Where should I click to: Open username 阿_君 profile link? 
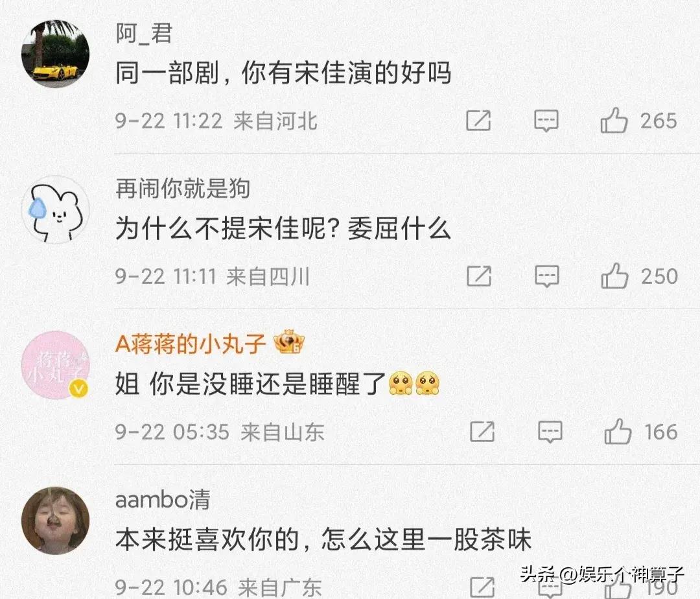144,34
